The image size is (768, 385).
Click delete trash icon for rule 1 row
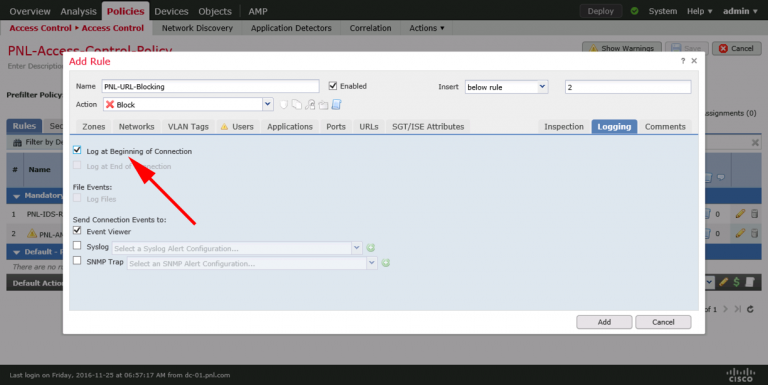[755, 214]
